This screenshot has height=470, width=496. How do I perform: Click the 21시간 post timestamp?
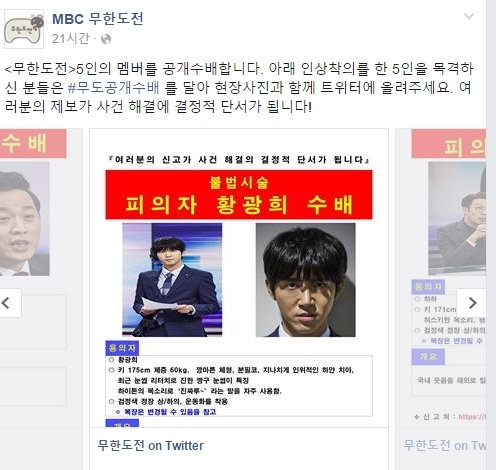(x=71, y=39)
